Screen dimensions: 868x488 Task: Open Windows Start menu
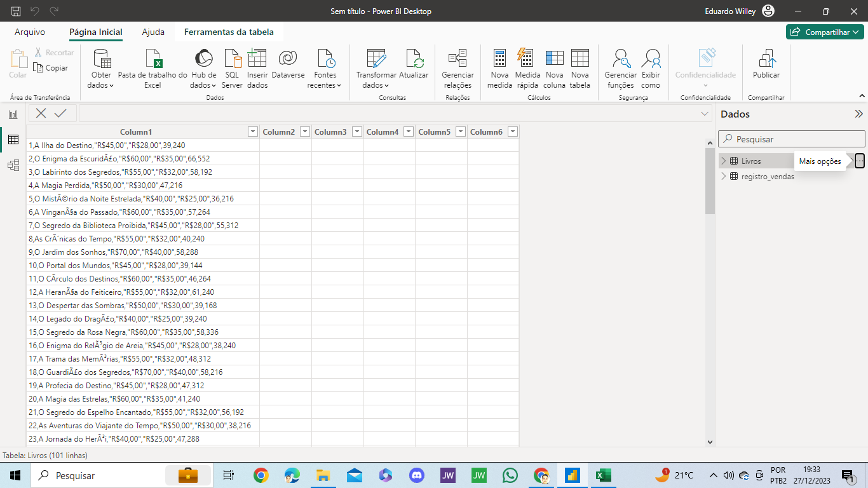pos(15,475)
